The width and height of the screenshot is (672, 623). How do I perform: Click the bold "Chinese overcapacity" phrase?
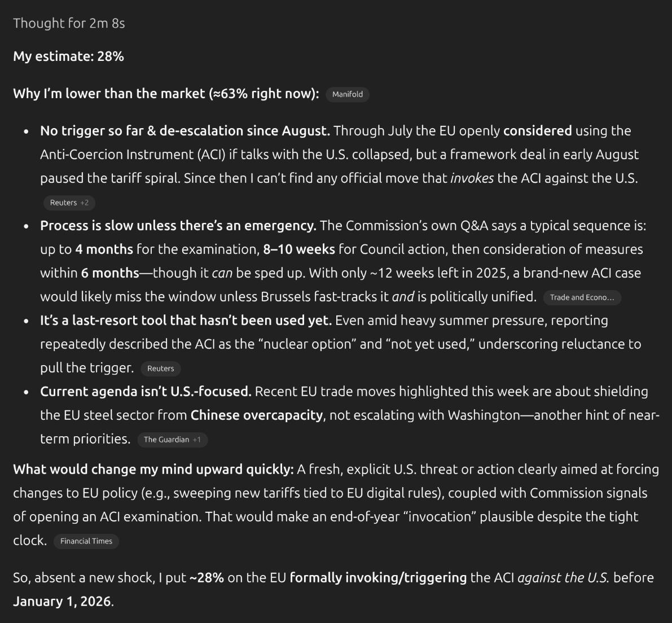(256, 415)
